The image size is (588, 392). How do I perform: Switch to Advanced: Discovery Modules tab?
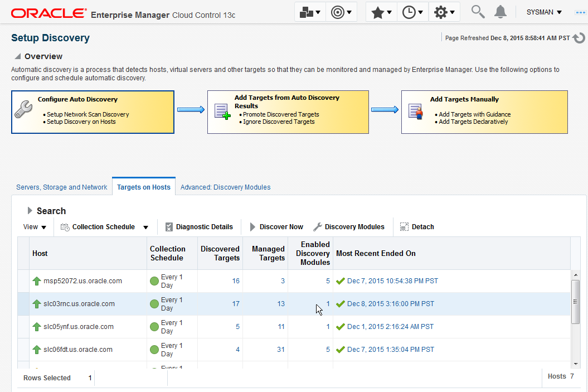coord(225,187)
